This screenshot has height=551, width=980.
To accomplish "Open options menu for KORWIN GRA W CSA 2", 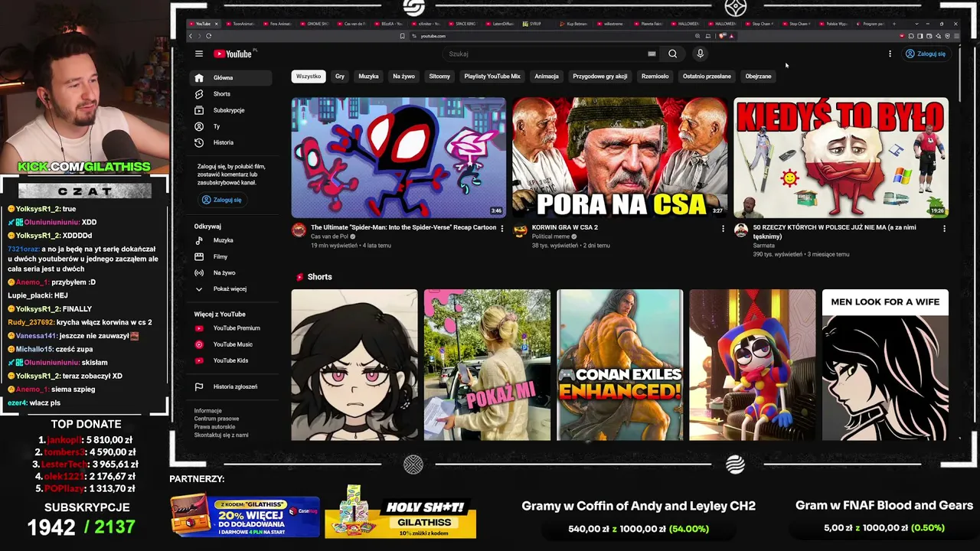I will pyautogui.click(x=723, y=228).
